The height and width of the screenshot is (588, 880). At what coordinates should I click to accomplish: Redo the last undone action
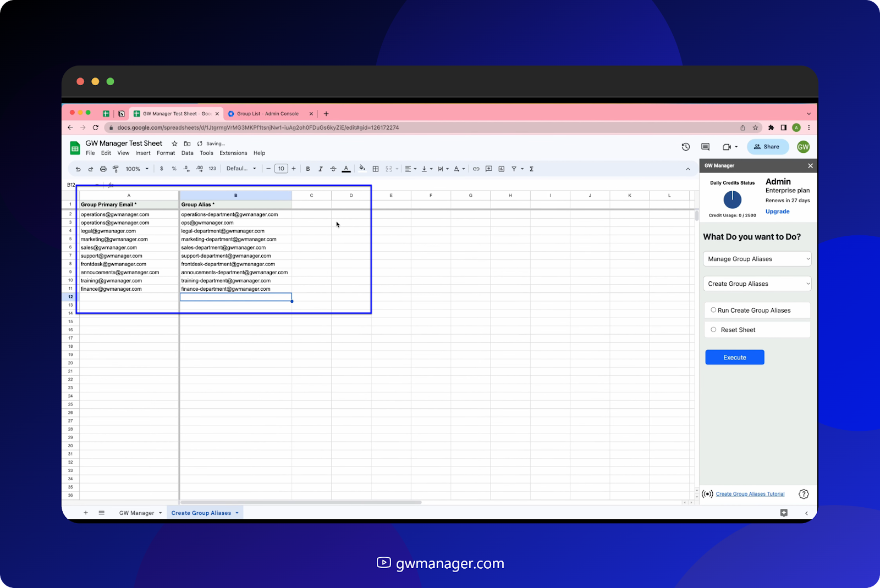[x=90, y=169]
